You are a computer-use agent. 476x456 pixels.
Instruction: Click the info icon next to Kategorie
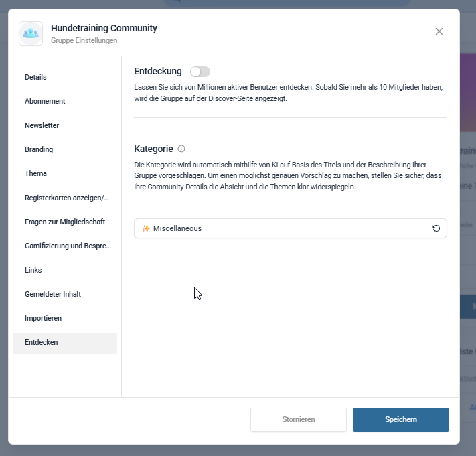tap(181, 149)
